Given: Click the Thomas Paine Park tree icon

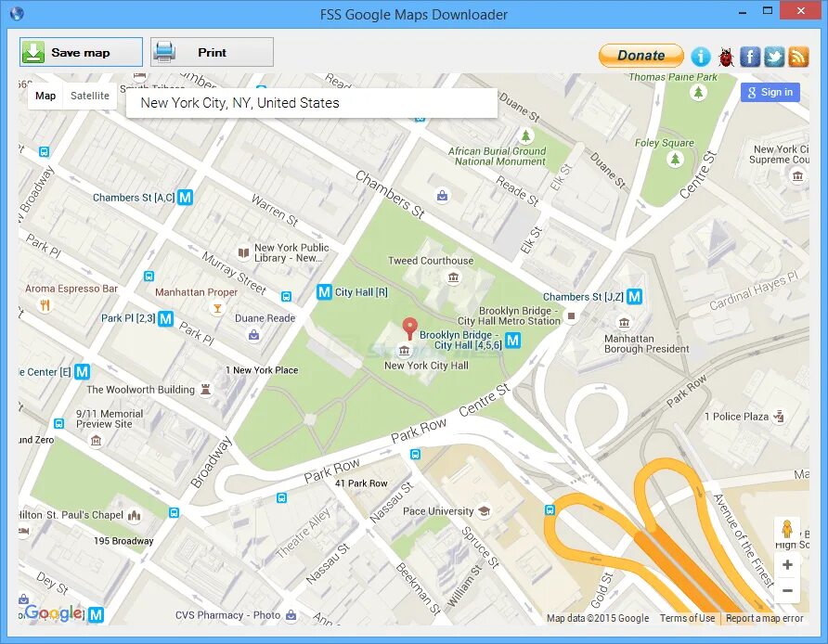Looking at the screenshot, I should tap(699, 93).
